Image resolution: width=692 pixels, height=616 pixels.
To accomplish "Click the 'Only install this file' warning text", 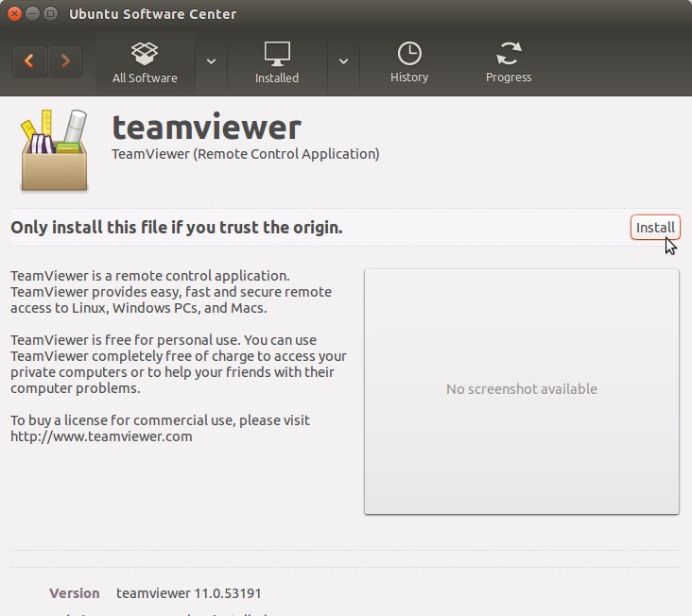I will (x=177, y=228).
